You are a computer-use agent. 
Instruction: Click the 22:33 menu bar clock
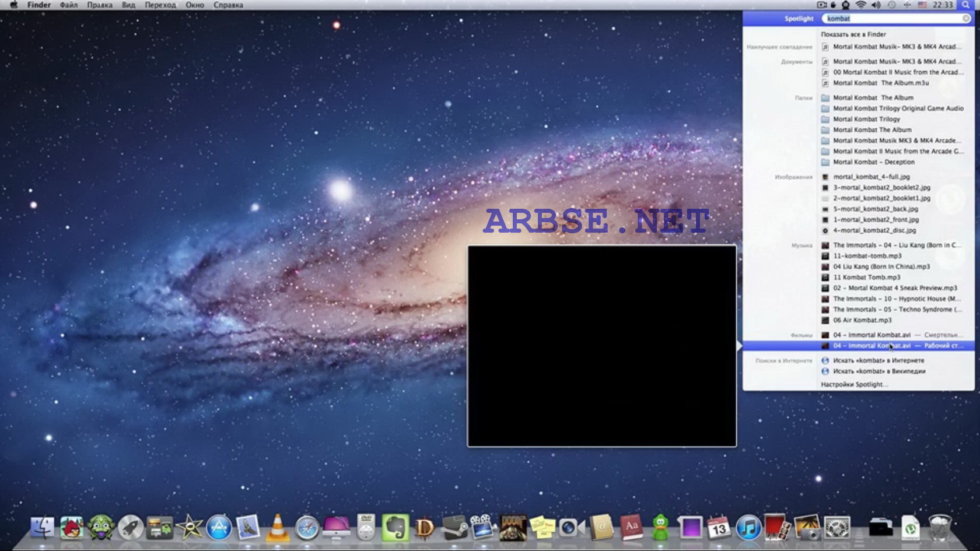pyautogui.click(x=943, y=5)
